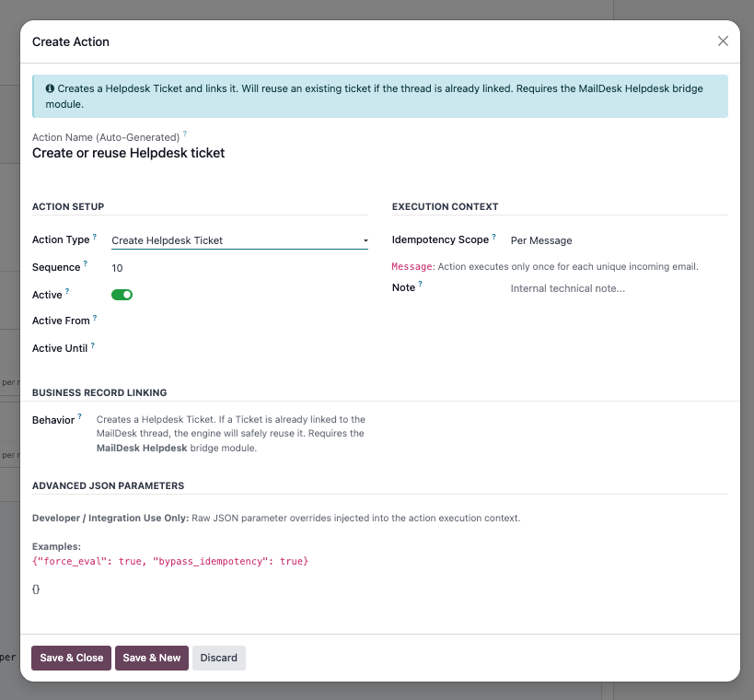754x700 pixels.
Task: Click the 'Developer / Integration Use Only:' text
Action: point(110,519)
